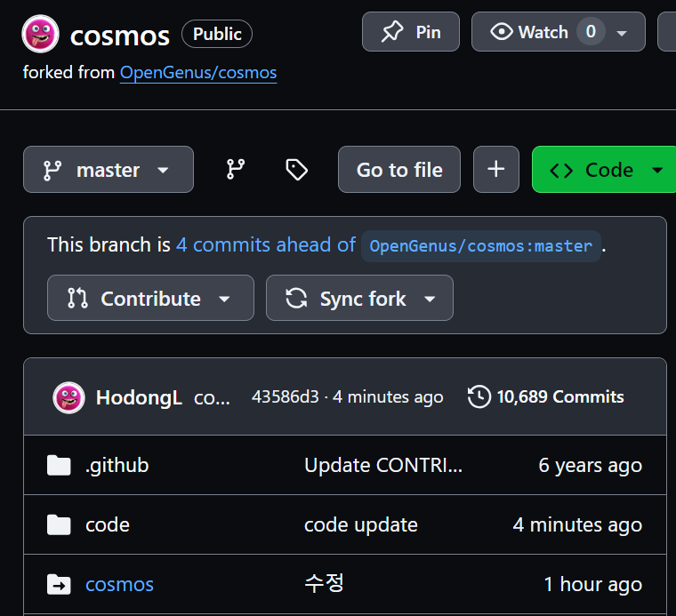676x616 pixels.
Task: Open the .github folder
Action: tap(117, 465)
